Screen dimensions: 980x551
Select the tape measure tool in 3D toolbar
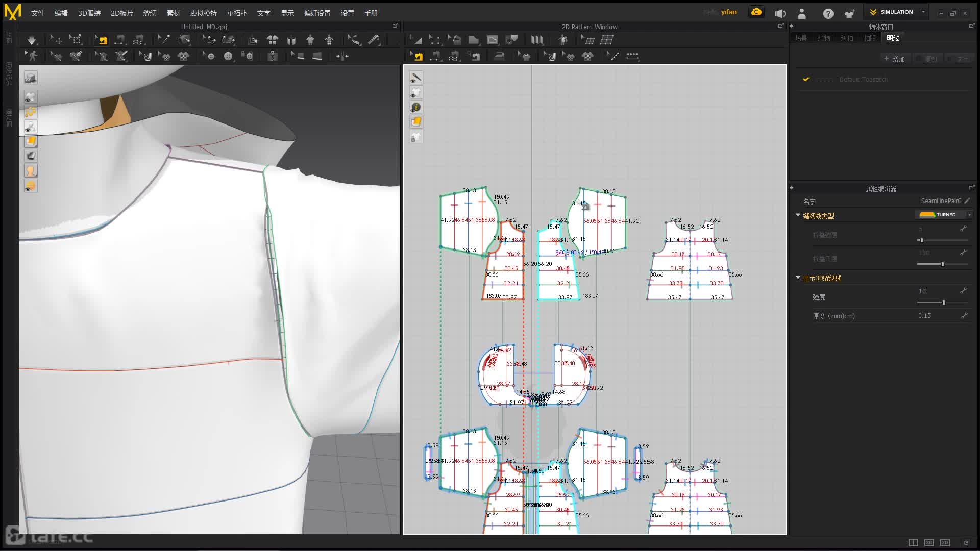pyautogui.click(x=375, y=40)
